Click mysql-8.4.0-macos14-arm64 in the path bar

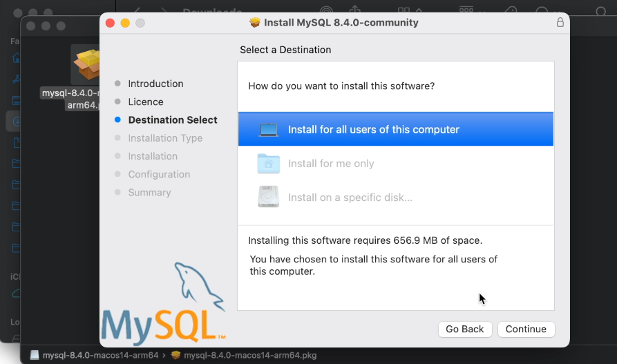(100, 355)
